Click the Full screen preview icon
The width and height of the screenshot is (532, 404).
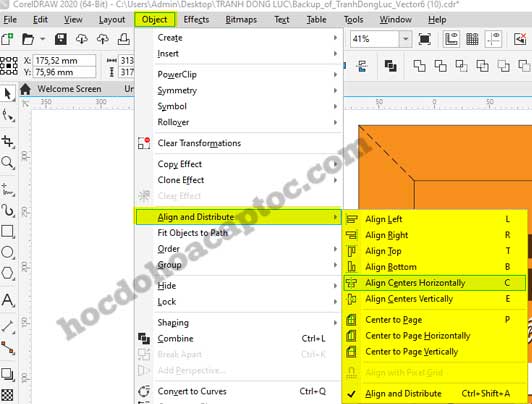[424, 39]
